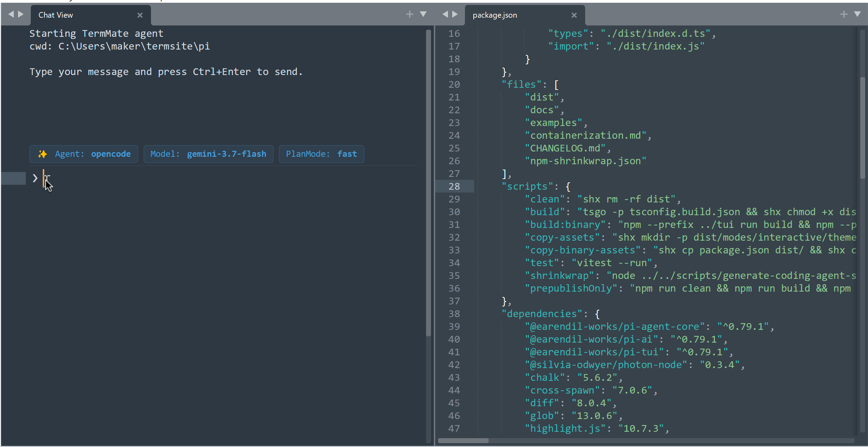Close the Chat View tab
The height and width of the screenshot is (447, 868).
click(x=140, y=15)
